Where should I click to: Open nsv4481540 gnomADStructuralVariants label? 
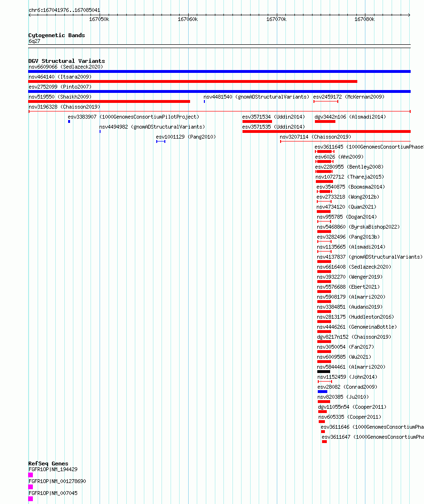(256, 97)
